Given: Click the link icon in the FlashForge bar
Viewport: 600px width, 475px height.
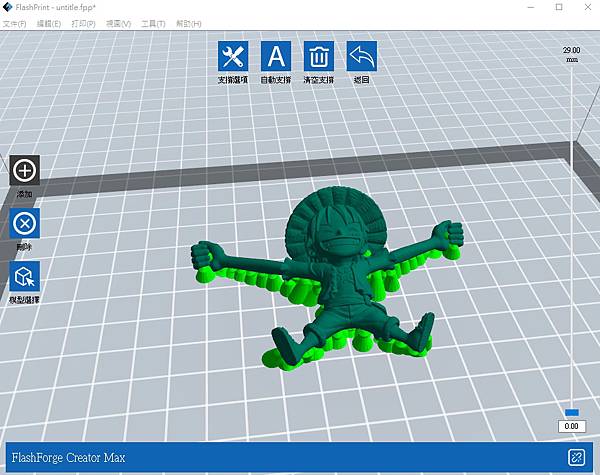Looking at the screenshot, I should pyautogui.click(x=576, y=457).
